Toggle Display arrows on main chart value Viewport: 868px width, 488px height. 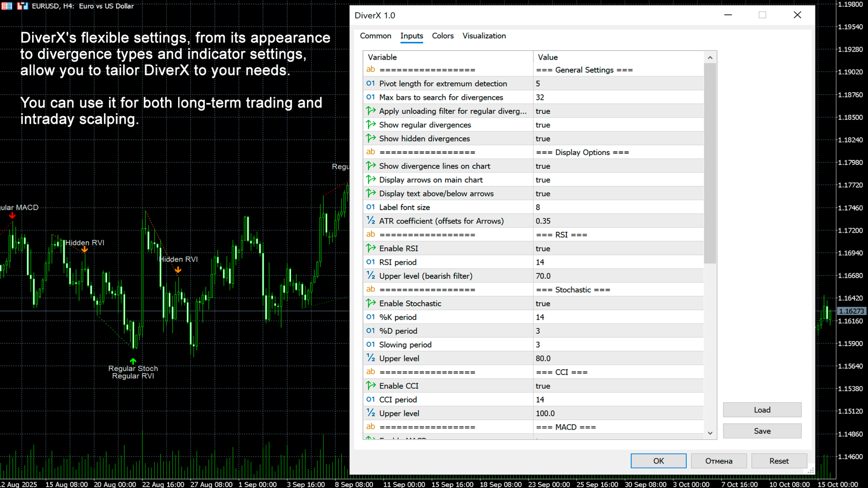pyautogui.click(x=618, y=180)
